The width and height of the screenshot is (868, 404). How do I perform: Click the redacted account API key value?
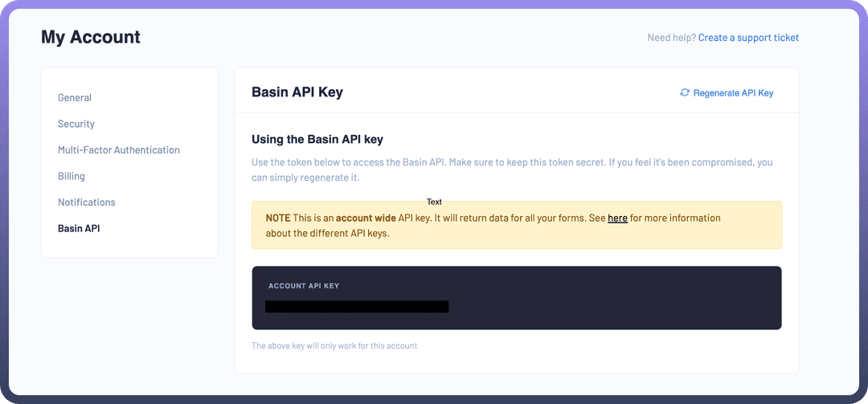coord(357,307)
